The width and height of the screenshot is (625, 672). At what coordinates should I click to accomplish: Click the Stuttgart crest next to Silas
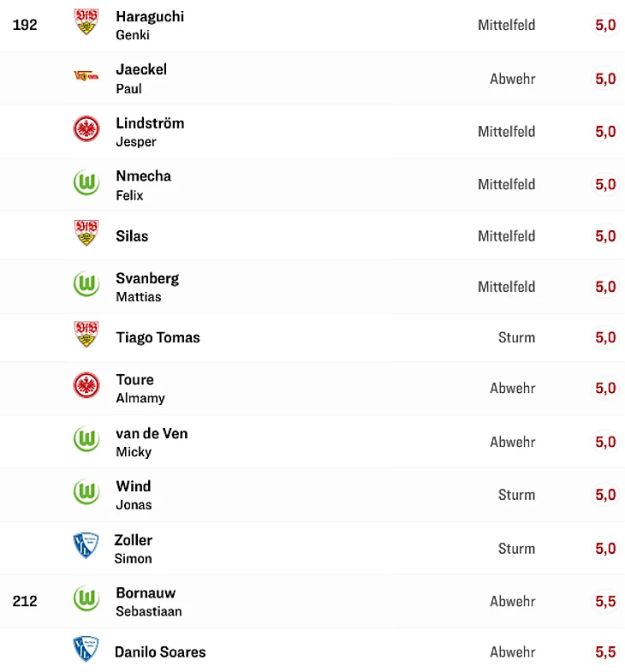86,234
